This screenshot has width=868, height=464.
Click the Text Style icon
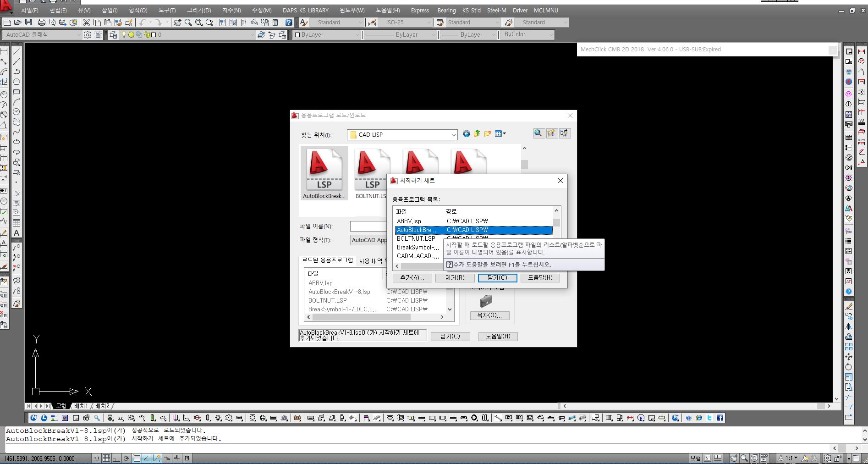pos(304,22)
